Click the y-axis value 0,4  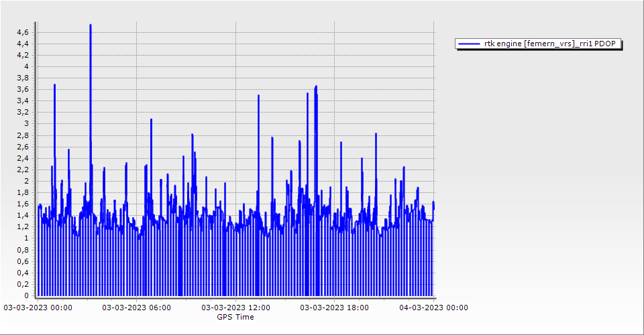(x=22, y=273)
